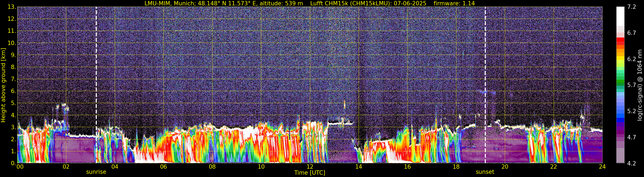644x177 pixels.
Task: Click the white dashed sunset line
Action: click(485, 85)
